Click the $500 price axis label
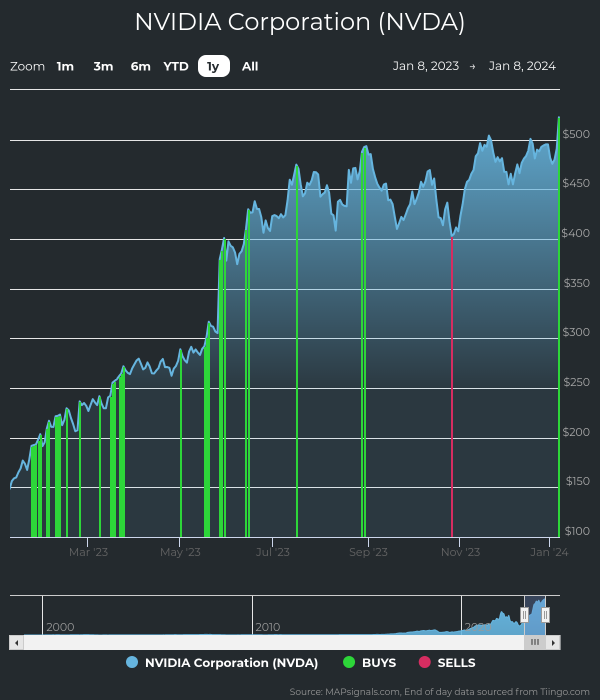Screen dimensions: 600x700 pos(576,134)
